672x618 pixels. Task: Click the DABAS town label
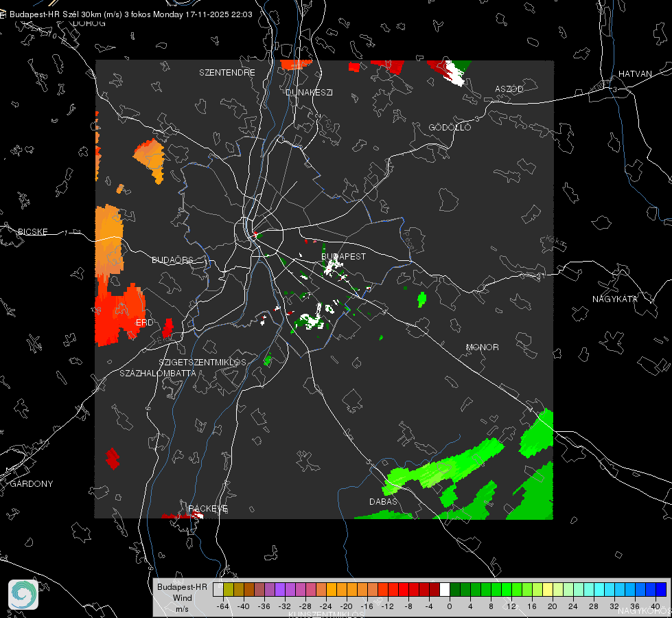383,501
